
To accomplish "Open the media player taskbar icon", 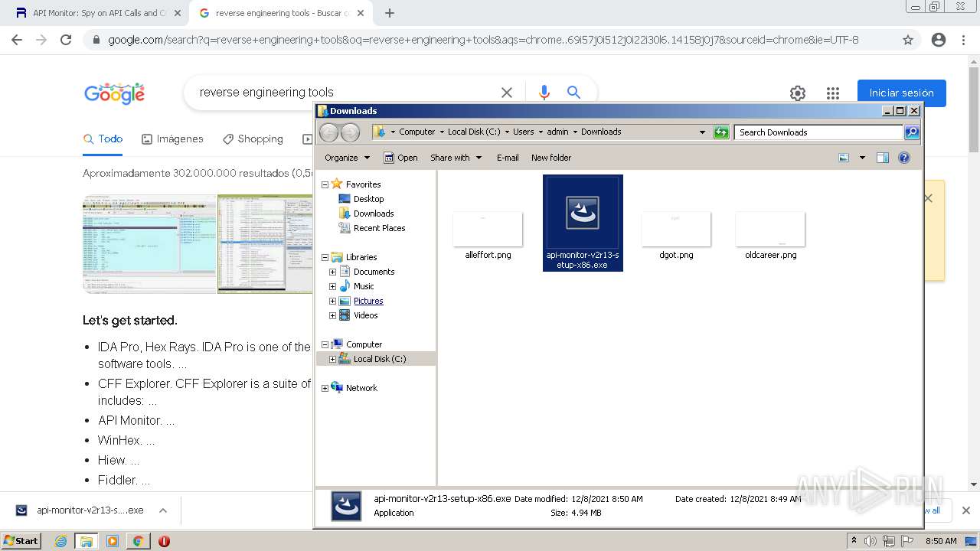I will [113, 541].
